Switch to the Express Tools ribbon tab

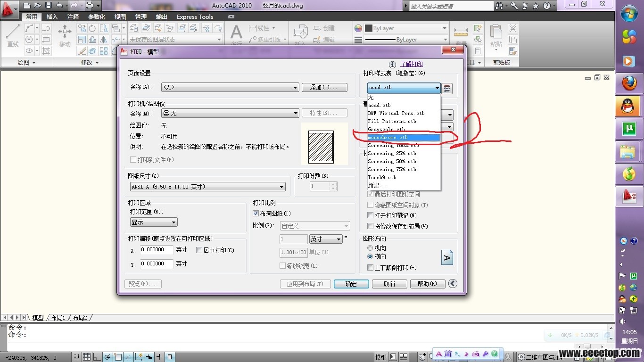click(195, 16)
